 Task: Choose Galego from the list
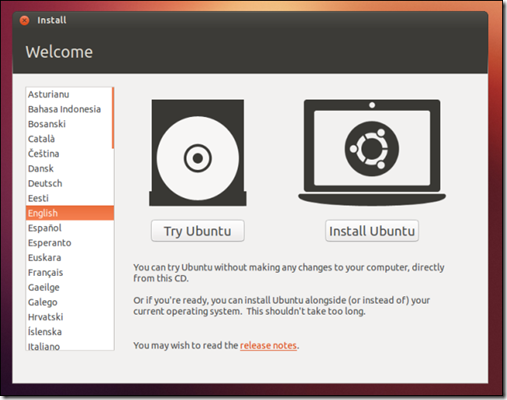pos(69,302)
